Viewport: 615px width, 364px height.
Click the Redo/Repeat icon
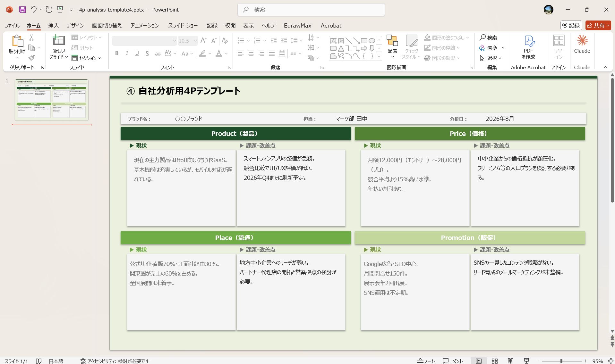49,10
